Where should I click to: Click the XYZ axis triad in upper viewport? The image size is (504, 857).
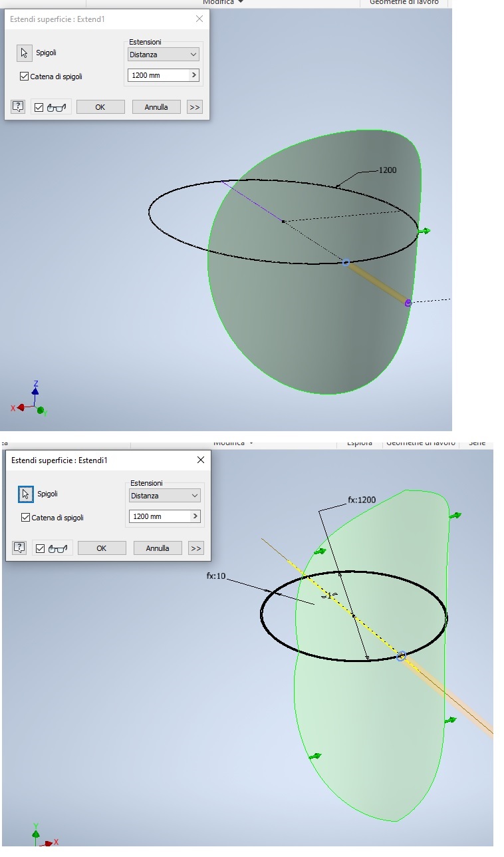pos(29,399)
